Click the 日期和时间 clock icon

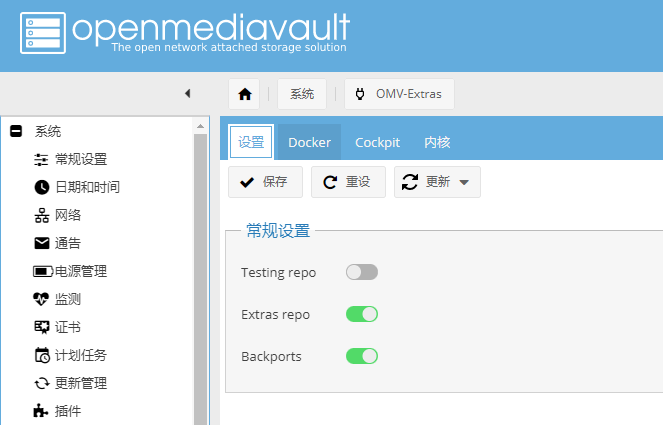(41, 187)
